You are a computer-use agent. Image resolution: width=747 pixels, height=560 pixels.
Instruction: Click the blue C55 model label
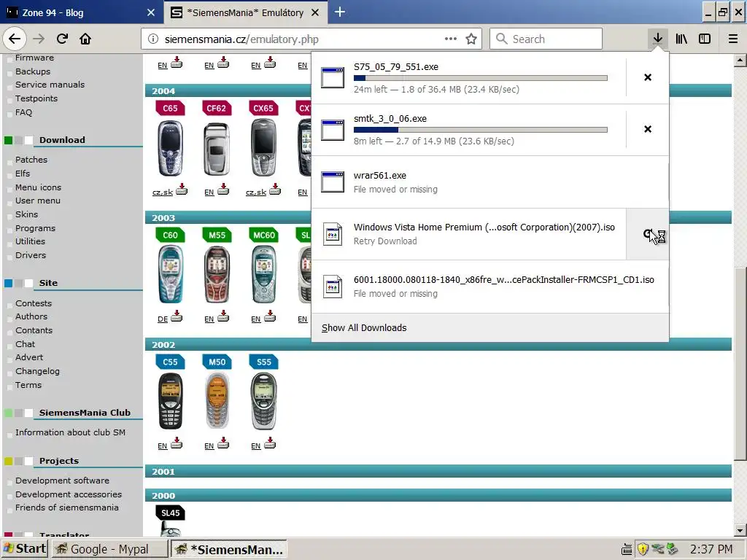click(x=170, y=362)
